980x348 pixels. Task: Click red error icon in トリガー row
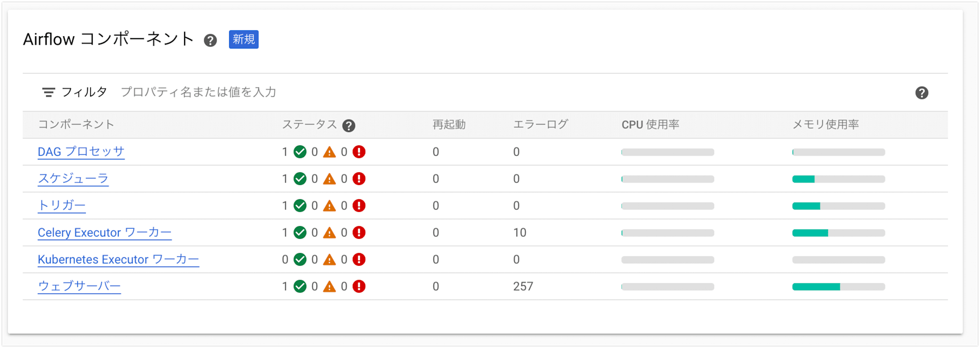tap(359, 206)
